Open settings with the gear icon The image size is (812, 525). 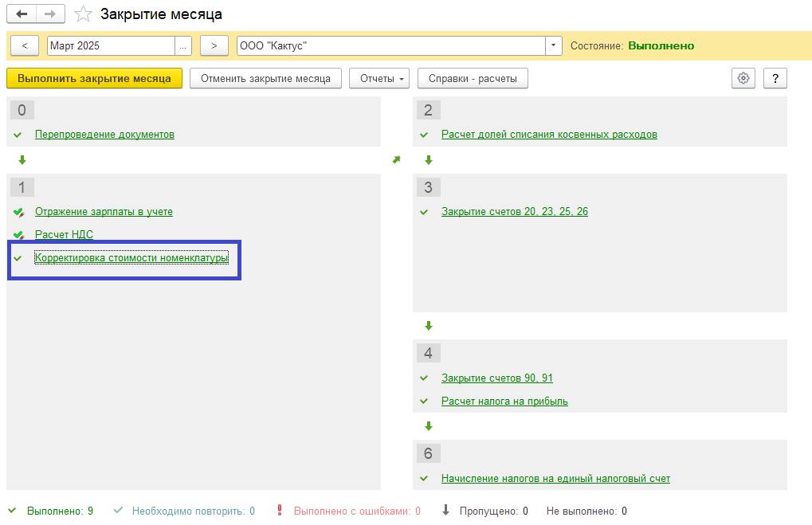pos(743,78)
